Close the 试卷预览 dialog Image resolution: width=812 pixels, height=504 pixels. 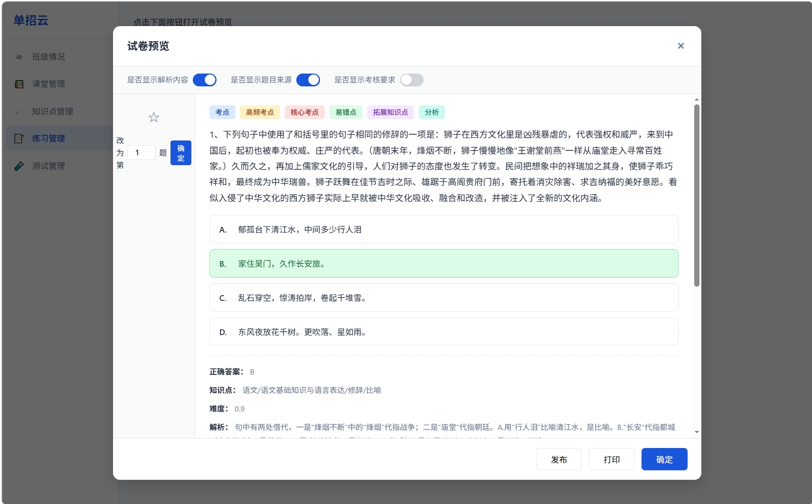pos(681,46)
